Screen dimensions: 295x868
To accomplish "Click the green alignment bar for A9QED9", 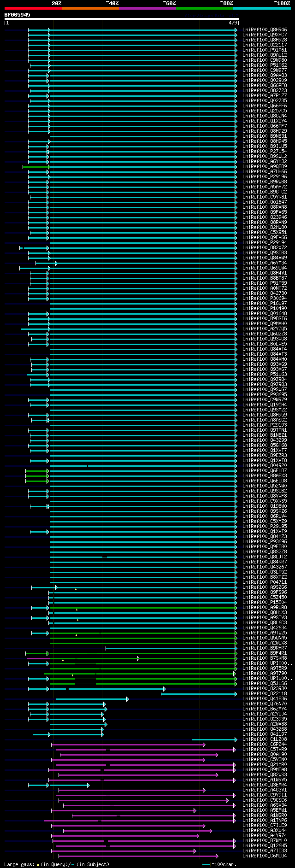I will (35, 167).
